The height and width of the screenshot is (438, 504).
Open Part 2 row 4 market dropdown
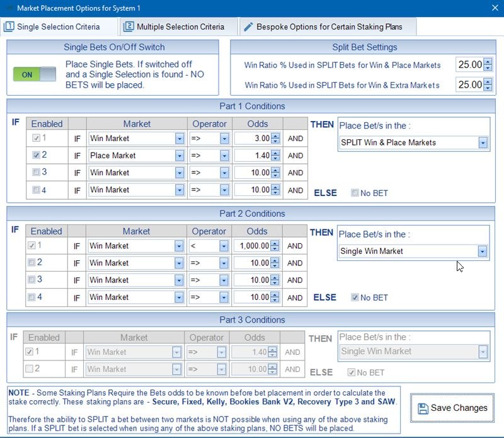(179, 297)
